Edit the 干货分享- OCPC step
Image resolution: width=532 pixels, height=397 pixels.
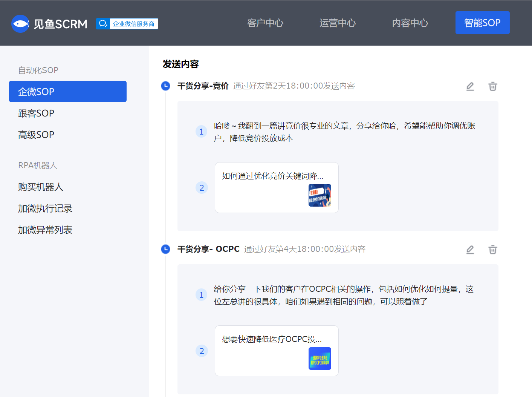470,250
